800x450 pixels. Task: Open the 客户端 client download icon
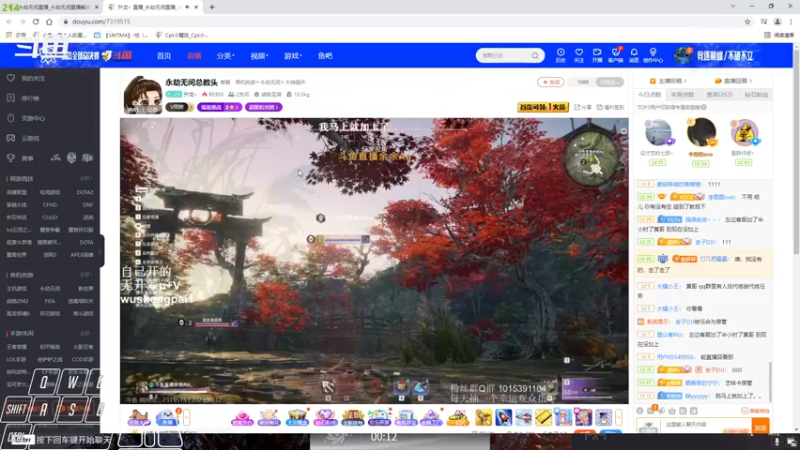click(615, 55)
